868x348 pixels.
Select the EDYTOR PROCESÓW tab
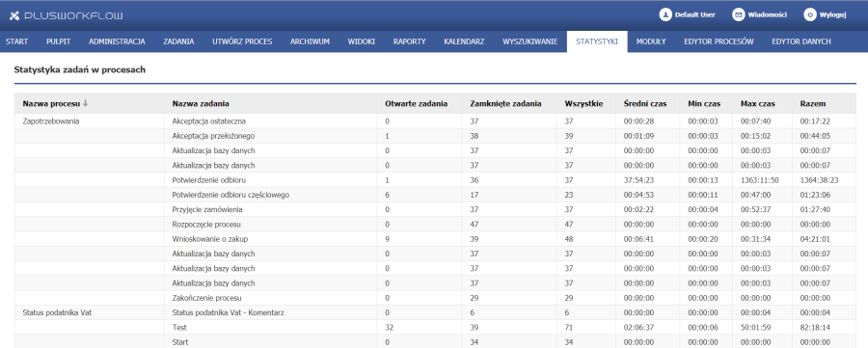pos(719,41)
